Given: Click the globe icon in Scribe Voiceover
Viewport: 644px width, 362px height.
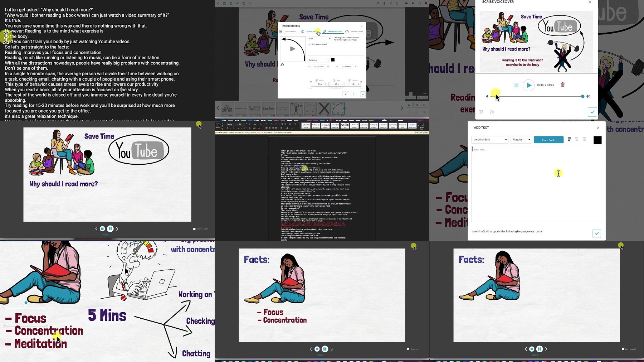Looking at the screenshot, I should coord(492,112).
